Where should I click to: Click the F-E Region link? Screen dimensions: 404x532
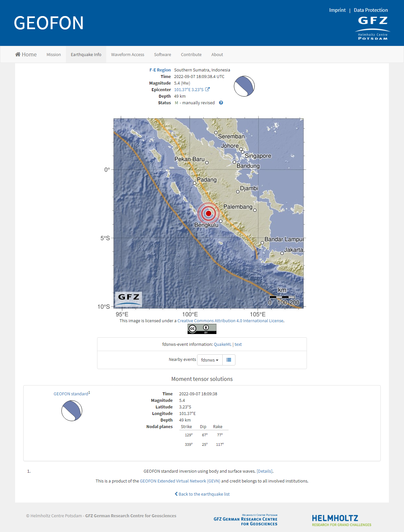pos(160,70)
